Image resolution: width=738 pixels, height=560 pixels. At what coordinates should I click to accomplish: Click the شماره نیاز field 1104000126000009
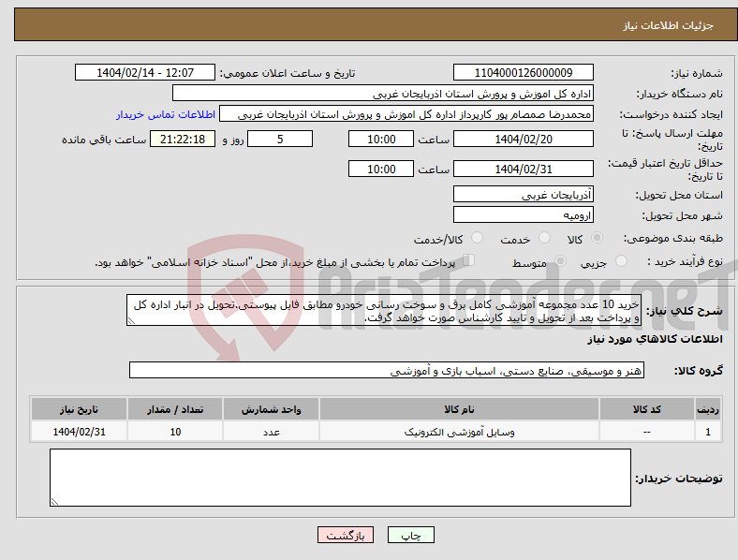click(x=524, y=72)
